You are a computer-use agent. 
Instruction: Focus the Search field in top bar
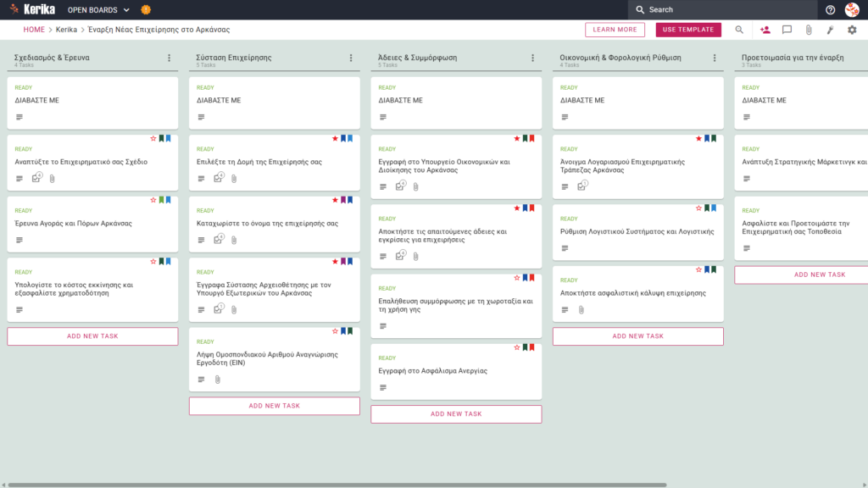point(722,9)
